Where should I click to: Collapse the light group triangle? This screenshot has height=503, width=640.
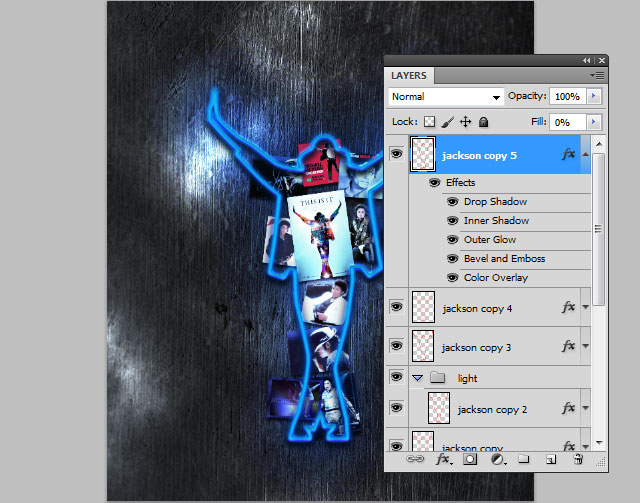click(417, 378)
